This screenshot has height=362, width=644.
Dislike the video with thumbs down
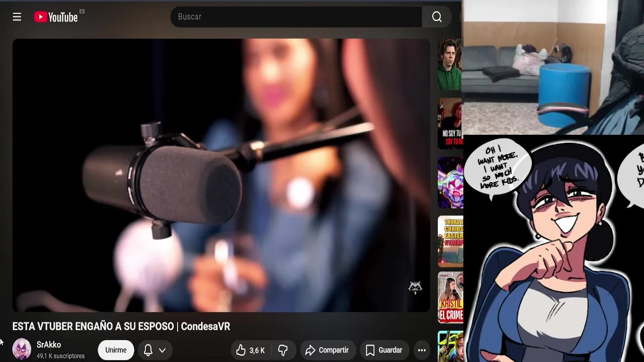283,350
